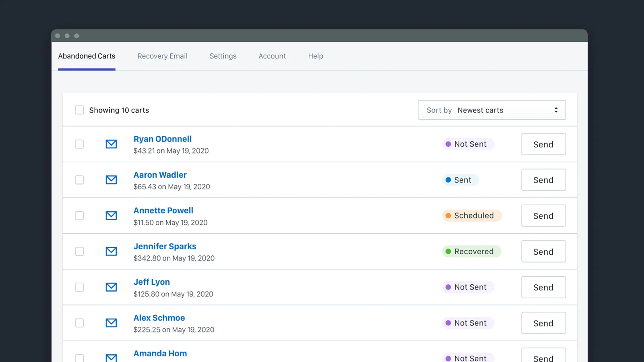Viewport: 644px width, 362px height.
Task: Click the envelope icon for Ryan ODonnell
Action: [111, 144]
